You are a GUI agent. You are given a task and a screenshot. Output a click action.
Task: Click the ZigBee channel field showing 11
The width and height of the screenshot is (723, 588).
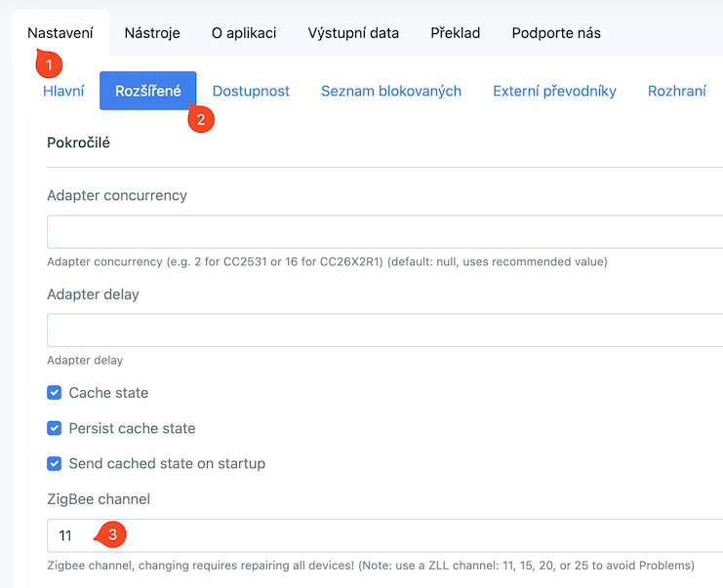click(384, 535)
